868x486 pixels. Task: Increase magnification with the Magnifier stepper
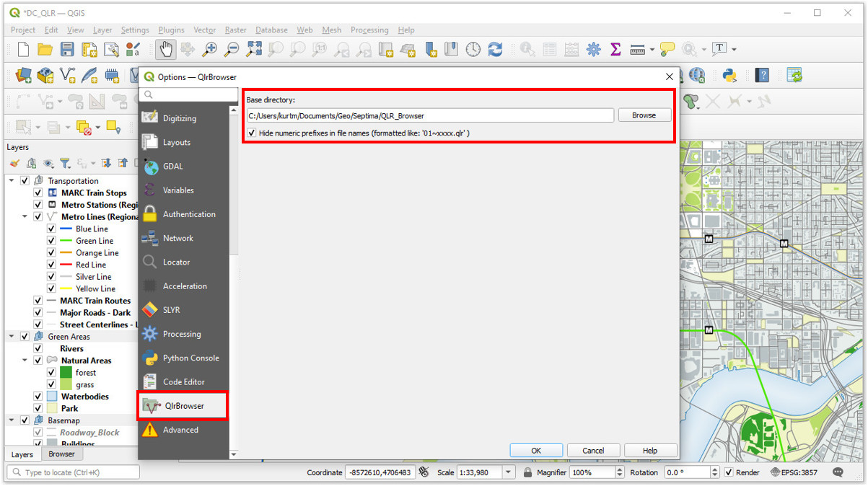[x=619, y=469]
